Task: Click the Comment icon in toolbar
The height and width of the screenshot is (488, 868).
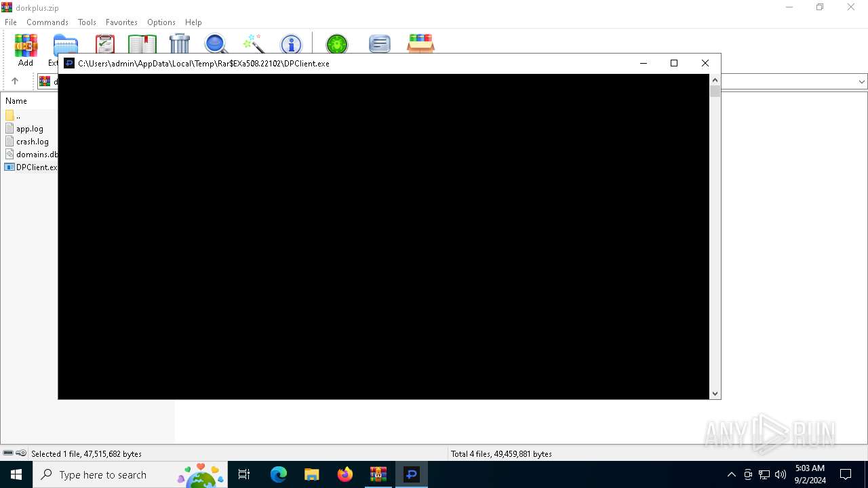Action: tap(380, 44)
